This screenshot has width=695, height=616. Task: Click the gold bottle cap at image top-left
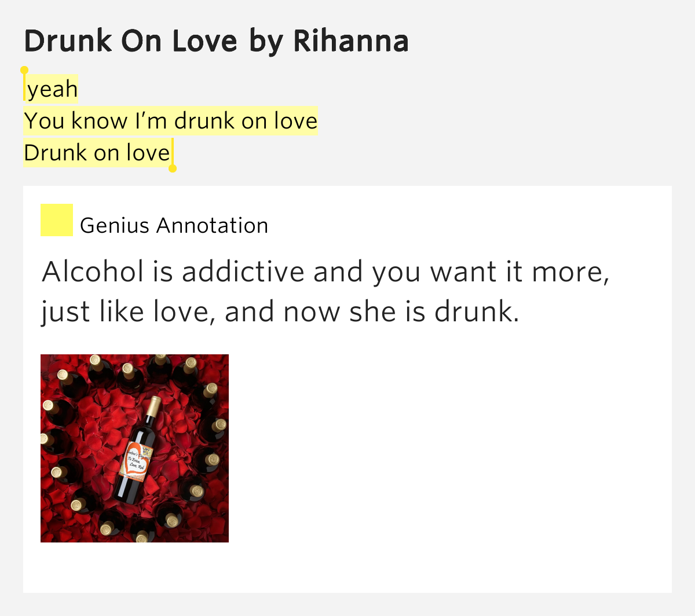(63, 375)
